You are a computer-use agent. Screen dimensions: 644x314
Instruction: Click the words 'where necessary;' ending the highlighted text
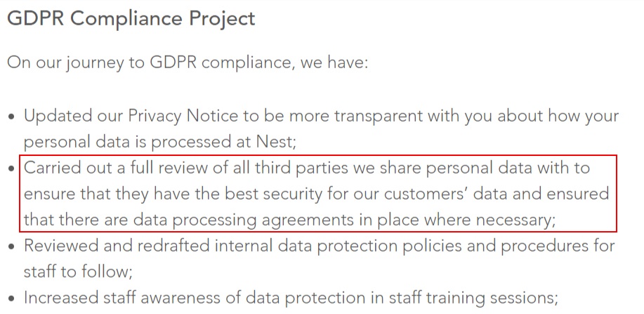point(490,221)
